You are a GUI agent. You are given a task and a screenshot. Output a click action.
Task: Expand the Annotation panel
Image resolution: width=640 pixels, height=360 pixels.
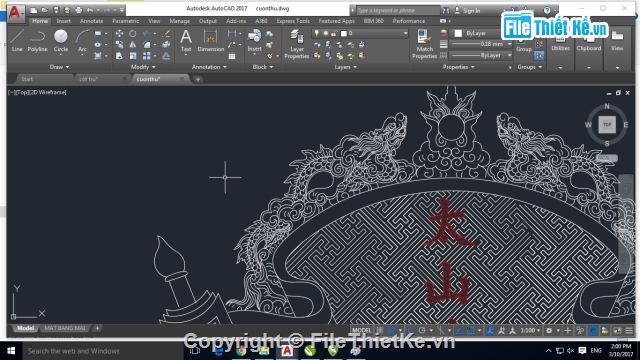[209, 67]
